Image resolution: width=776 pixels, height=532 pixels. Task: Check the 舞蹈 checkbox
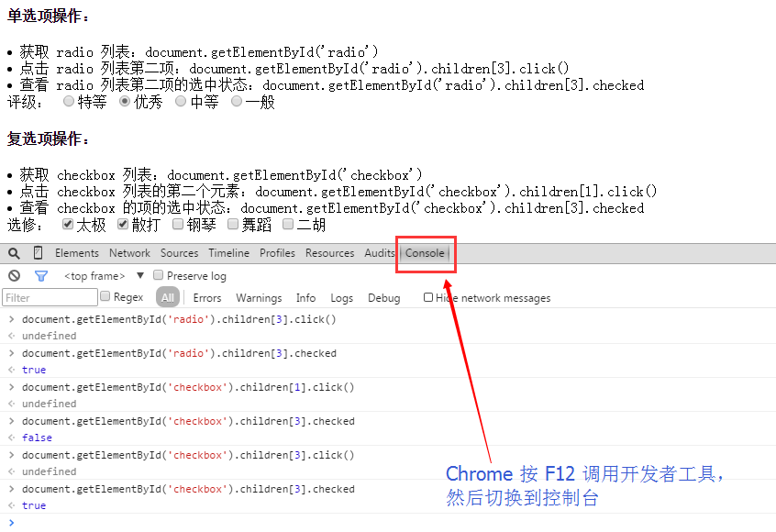(x=233, y=224)
